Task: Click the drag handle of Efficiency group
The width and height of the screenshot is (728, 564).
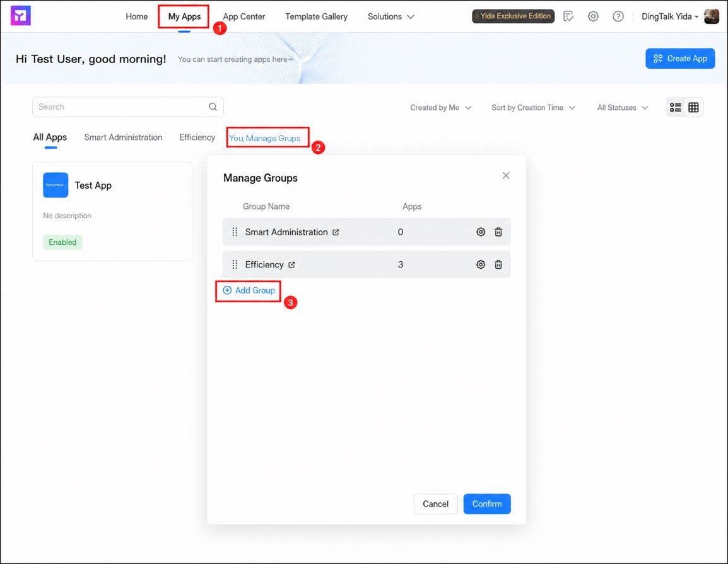Action: [235, 264]
